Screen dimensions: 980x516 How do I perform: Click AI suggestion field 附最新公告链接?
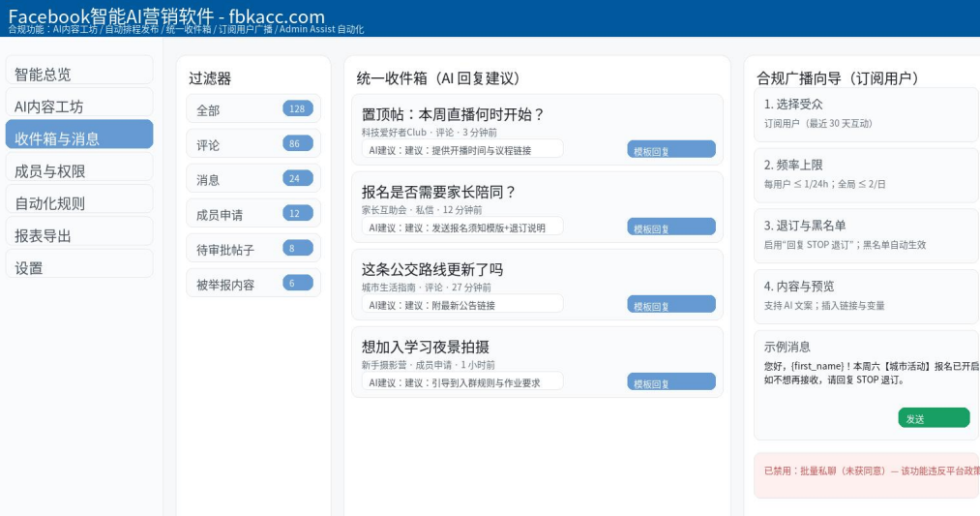click(461, 304)
